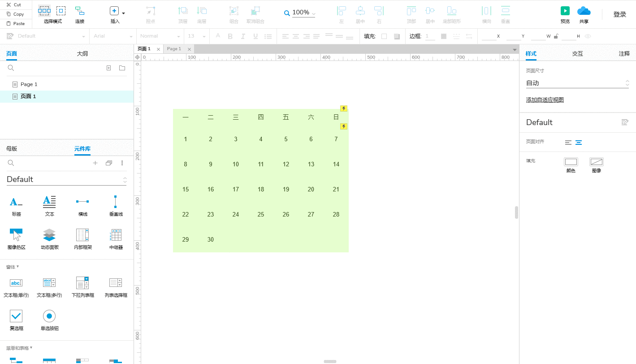Click the 预览 preview play icon

pyautogui.click(x=565, y=11)
